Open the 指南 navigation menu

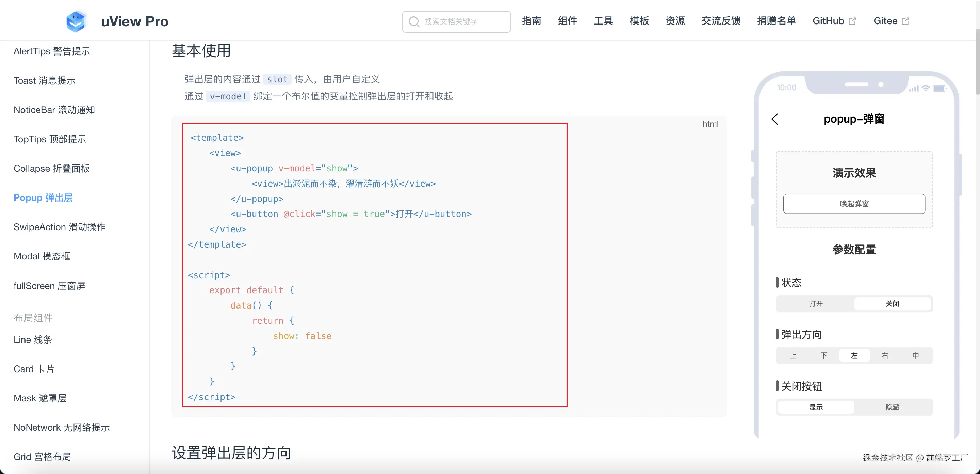coord(532,21)
